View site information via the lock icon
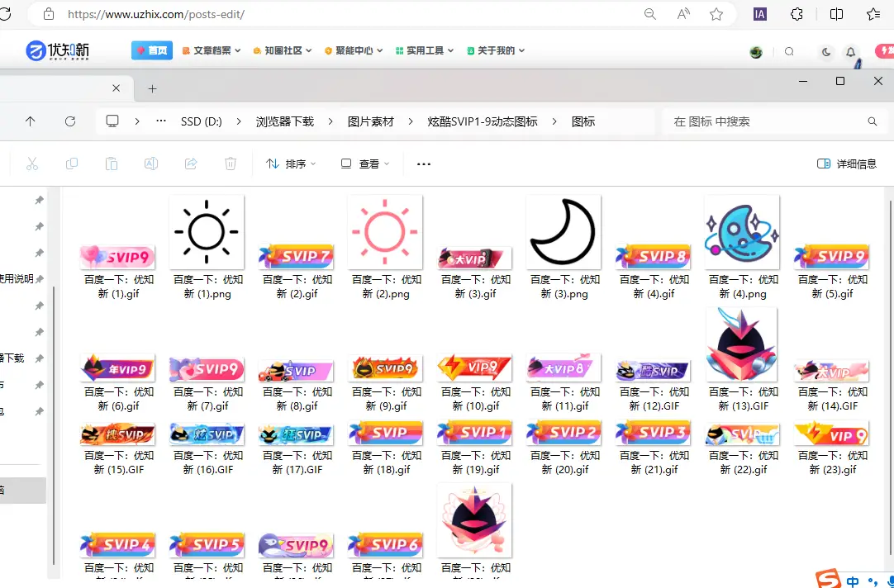 pyautogui.click(x=49, y=14)
